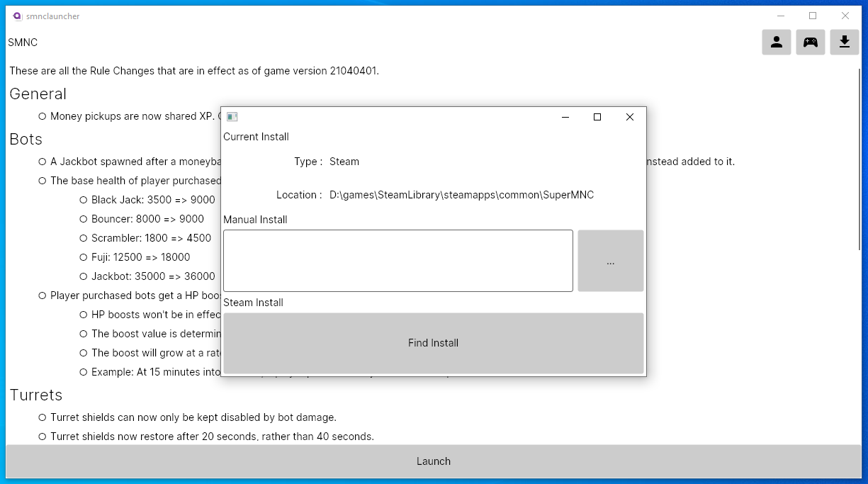Minimize the smnclauncher main window
This screenshot has height=484, width=868.
[781, 16]
